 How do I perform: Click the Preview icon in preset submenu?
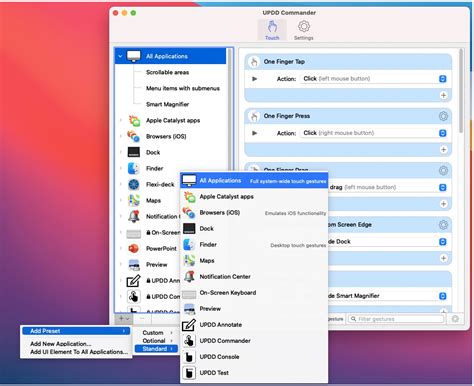[189, 309]
